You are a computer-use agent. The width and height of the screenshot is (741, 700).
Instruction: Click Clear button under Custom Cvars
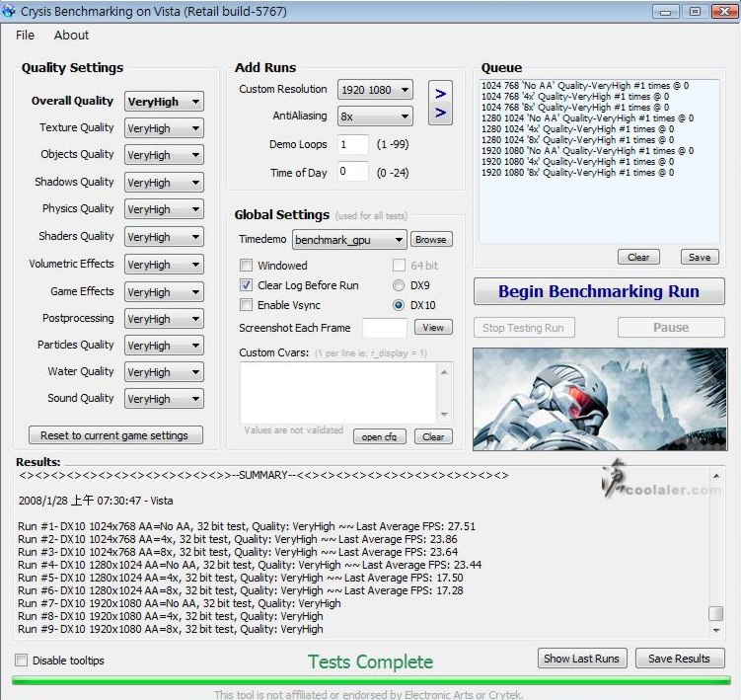click(433, 436)
